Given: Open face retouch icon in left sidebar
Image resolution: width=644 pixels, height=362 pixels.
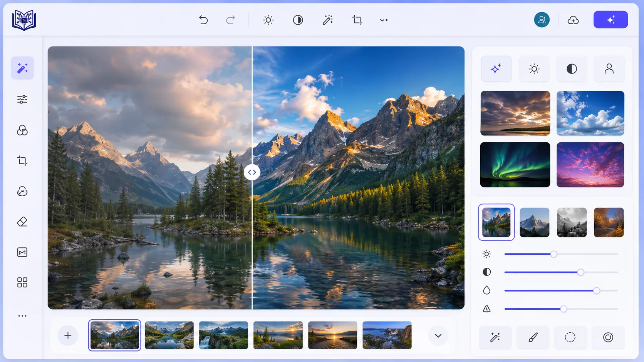Looking at the screenshot, I should pyautogui.click(x=22, y=191).
